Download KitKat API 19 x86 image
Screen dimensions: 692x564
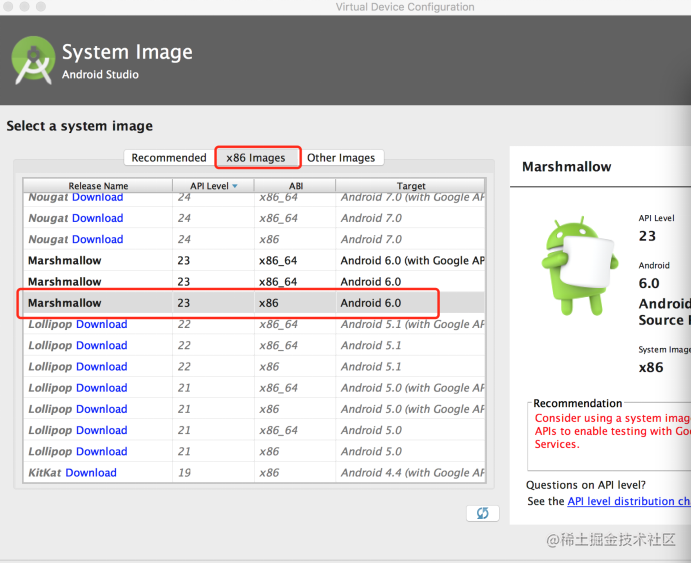pos(91,472)
